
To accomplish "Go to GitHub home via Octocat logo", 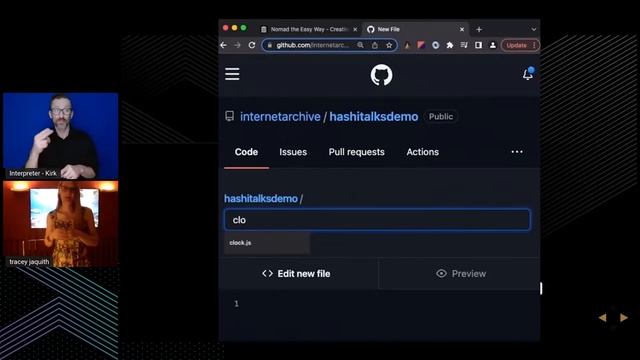I will [x=381, y=75].
